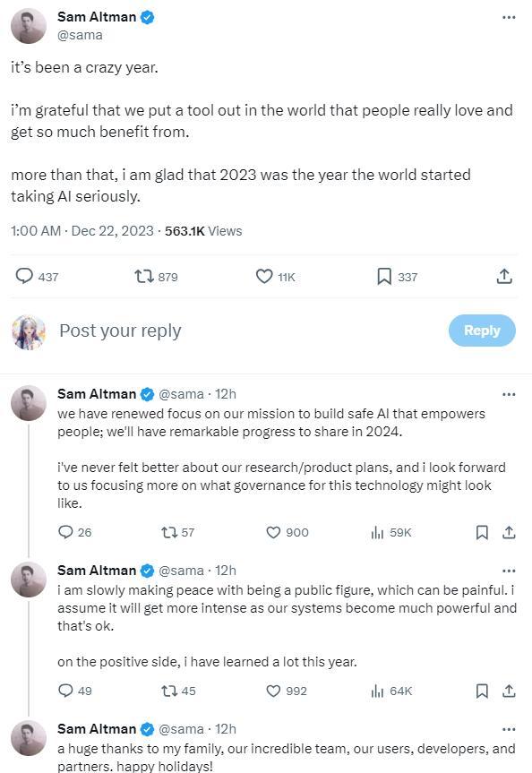Image resolution: width=532 pixels, height=773 pixels.
Task: Click the Reply button
Action: tap(482, 331)
